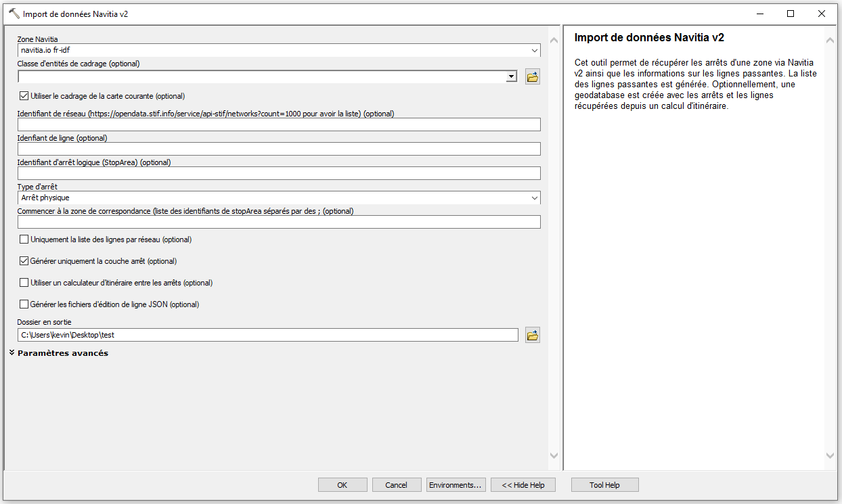Click folder browse icon for Dossier en sortie
The image size is (842, 504).
(533, 335)
